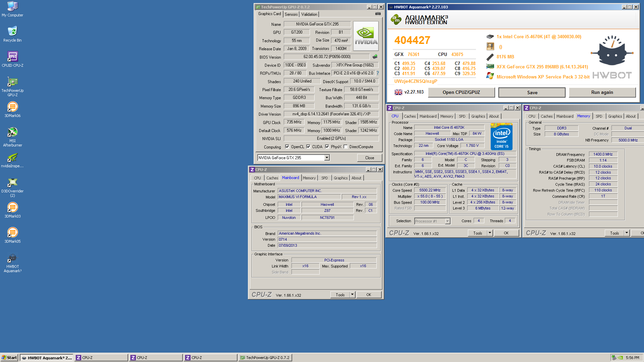Image resolution: width=644 pixels, height=362 pixels.
Task: Click OK in CPU tab CPU-Z window
Action: pos(506,233)
